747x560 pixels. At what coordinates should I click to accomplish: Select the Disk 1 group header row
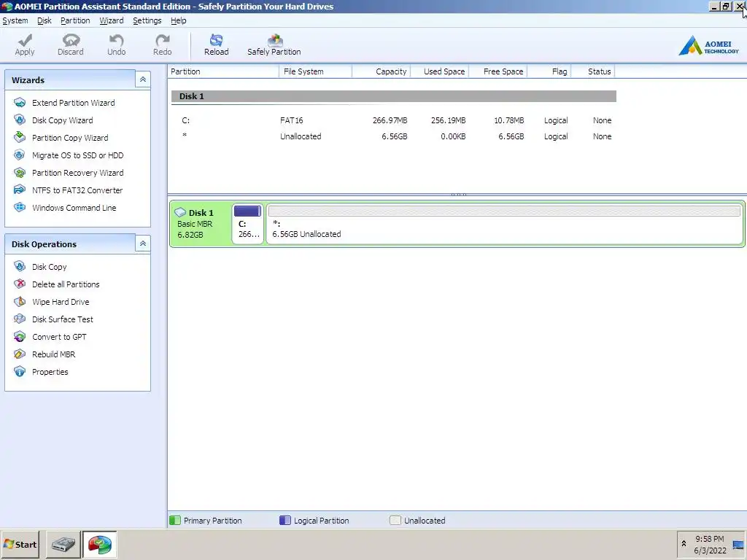(x=393, y=96)
